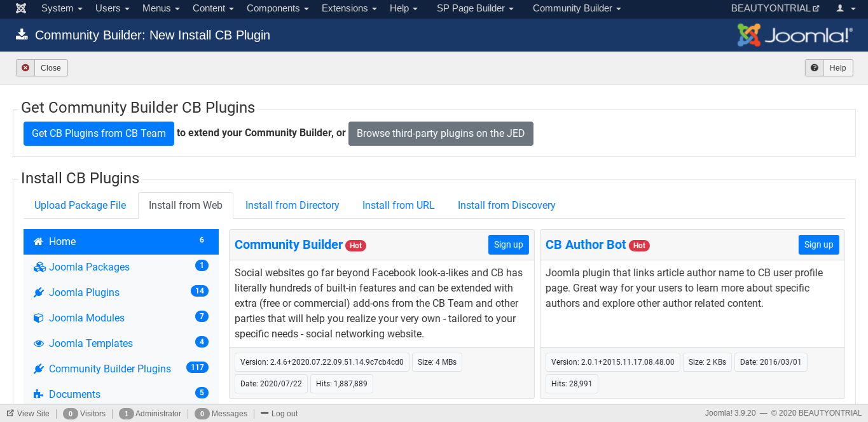Click the Help question mark icon

(815, 67)
